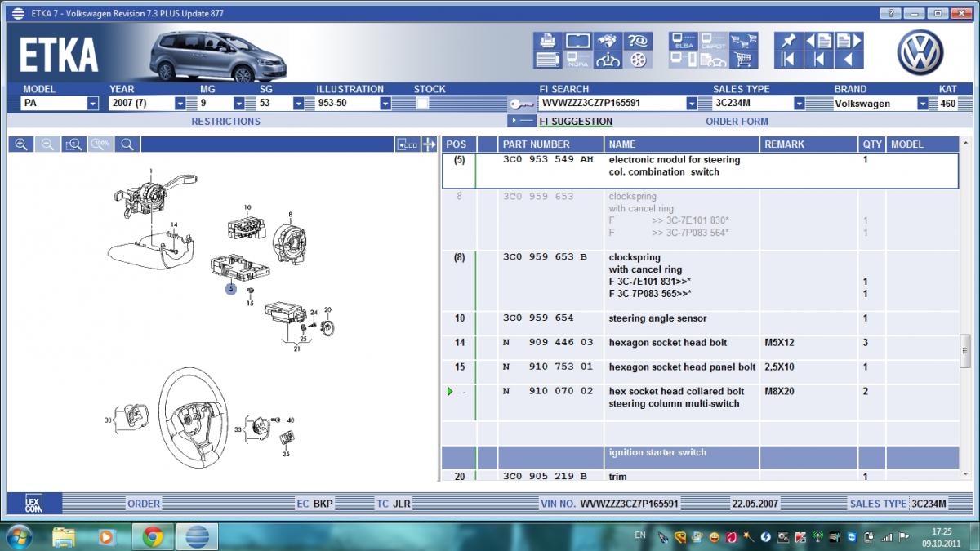Viewport: 980px width, 551px height.
Task: Click the single shopping cart icon
Action: (x=742, y=60)
